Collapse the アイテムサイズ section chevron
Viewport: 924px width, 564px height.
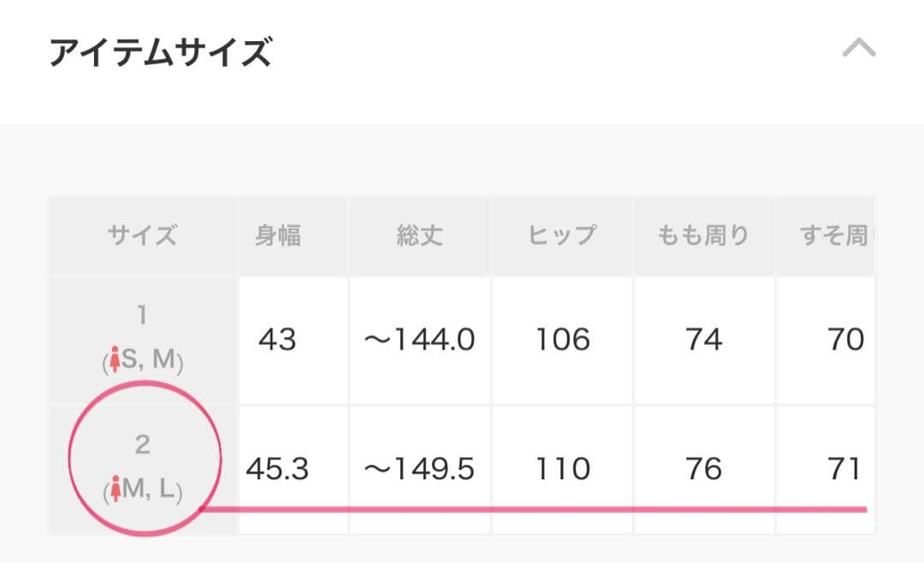click(858, 49)
